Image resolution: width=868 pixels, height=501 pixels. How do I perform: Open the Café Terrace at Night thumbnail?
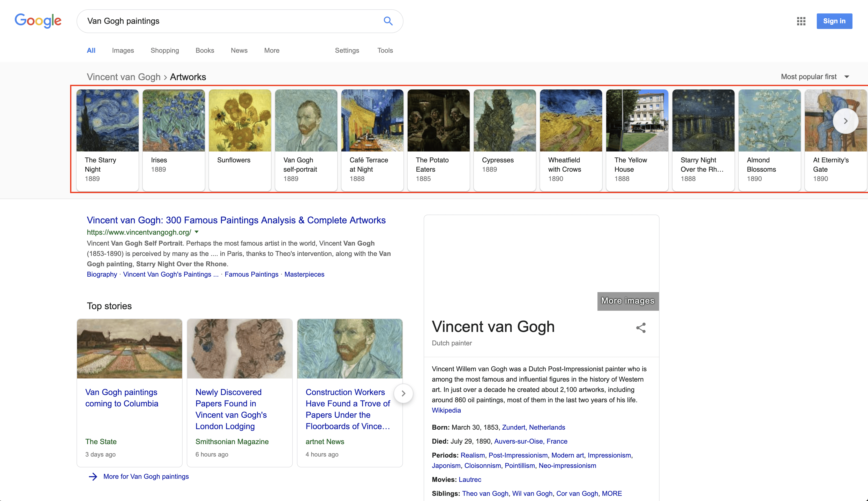pos(372,120)
